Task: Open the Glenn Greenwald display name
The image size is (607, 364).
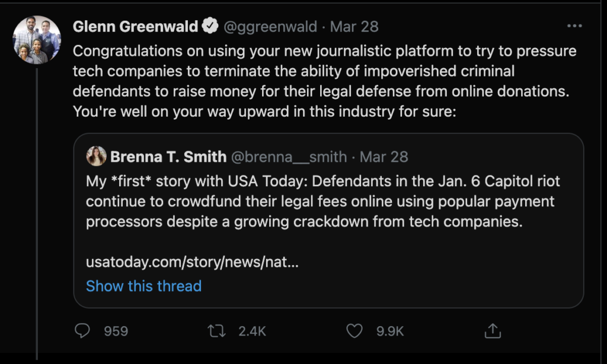Action: [x=135, y=27]
